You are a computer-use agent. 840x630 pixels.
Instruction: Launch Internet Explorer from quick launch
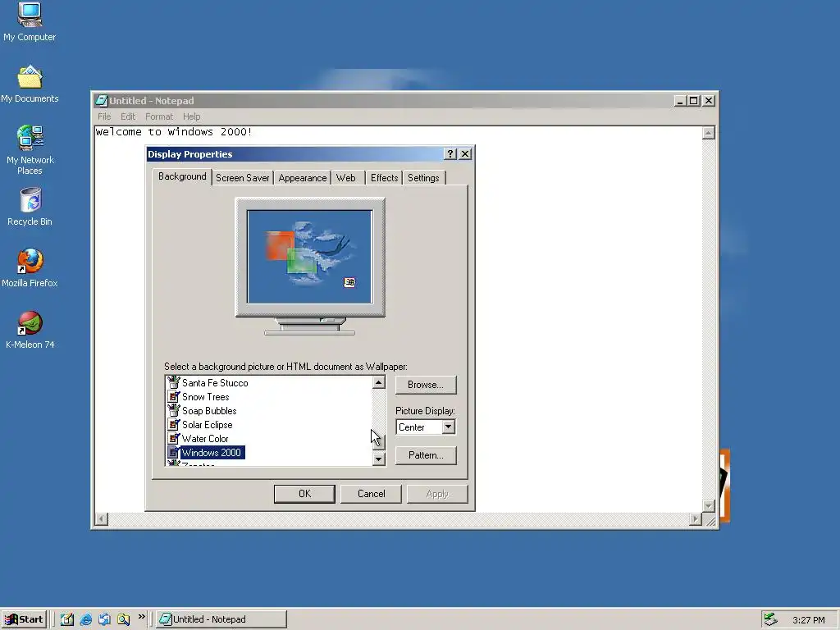point(85,619)
